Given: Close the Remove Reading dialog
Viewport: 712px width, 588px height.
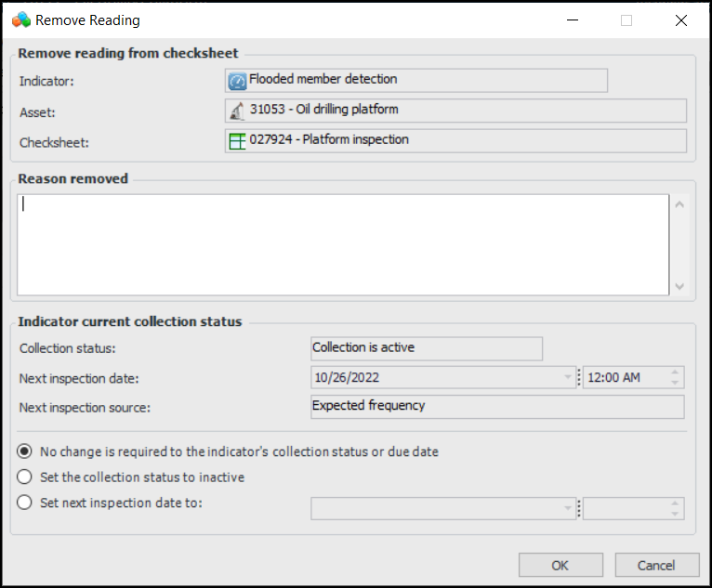Looking at the screenshot, I should 682,20.
